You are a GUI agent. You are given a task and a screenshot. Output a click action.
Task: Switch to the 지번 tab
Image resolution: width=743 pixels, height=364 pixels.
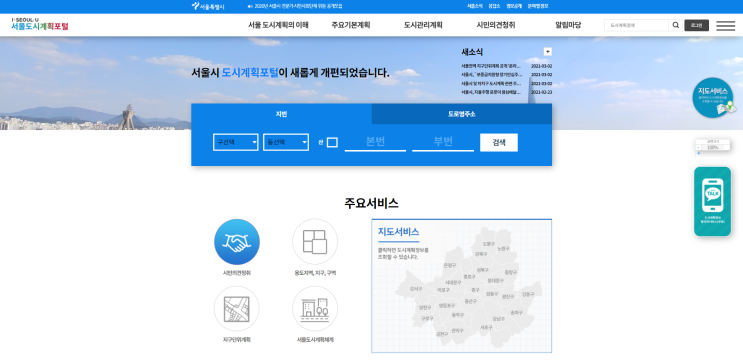pos(281,114)
